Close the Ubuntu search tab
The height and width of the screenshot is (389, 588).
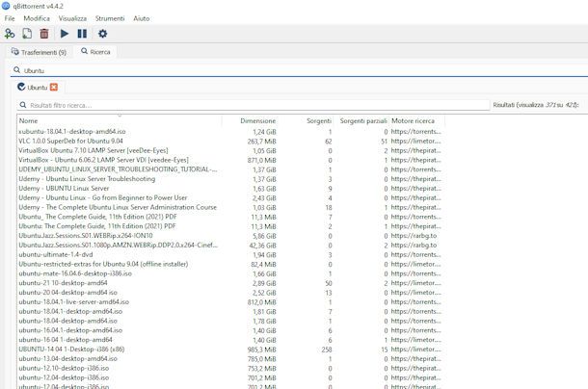tap(54, 88)
